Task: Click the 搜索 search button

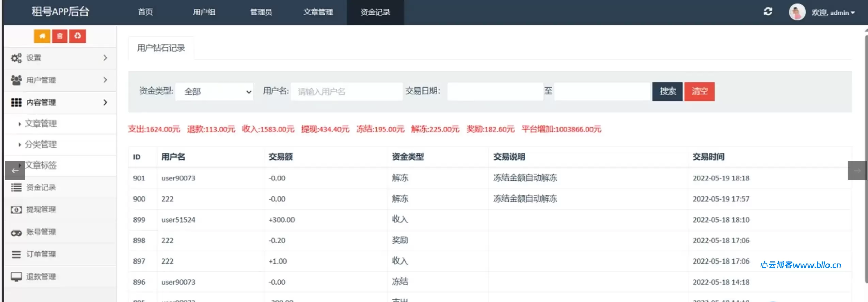Action: (667, 92)
